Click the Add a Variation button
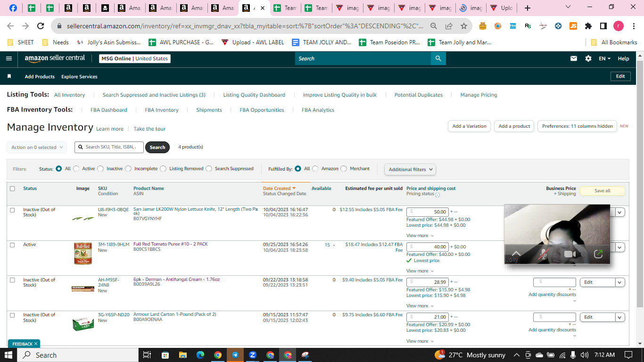Viewport: 644px width, 362px height. point(469,126)
